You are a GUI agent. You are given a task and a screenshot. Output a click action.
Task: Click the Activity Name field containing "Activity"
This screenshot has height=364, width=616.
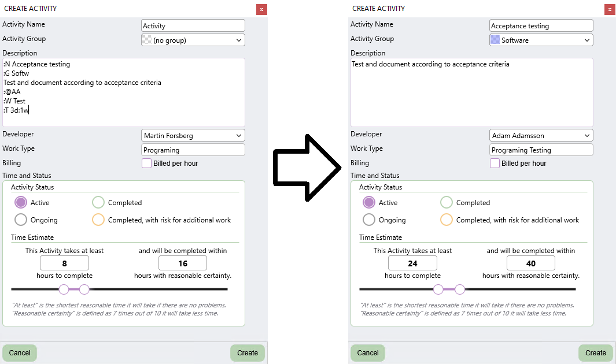tap(193, 25)
